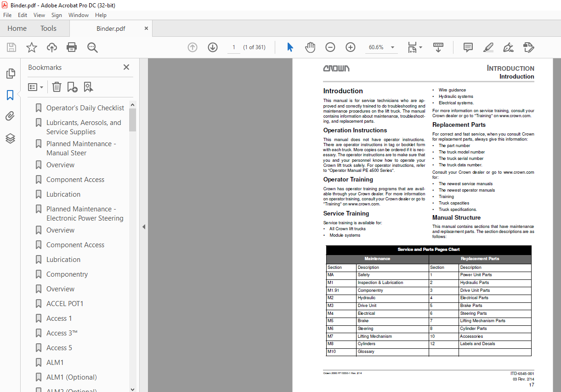Open the Window menu
This screenshot has width=561, height=392.
[79, 15]
